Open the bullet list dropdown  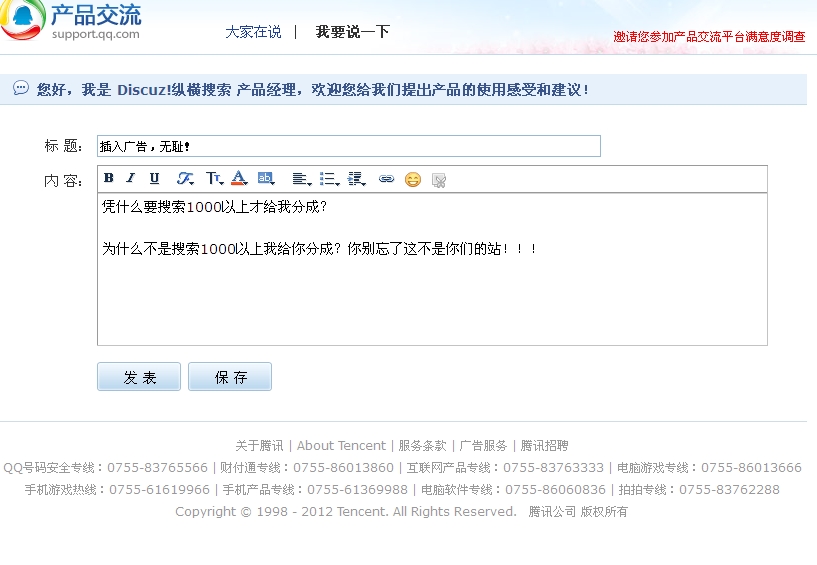click(x=329, y=179)
